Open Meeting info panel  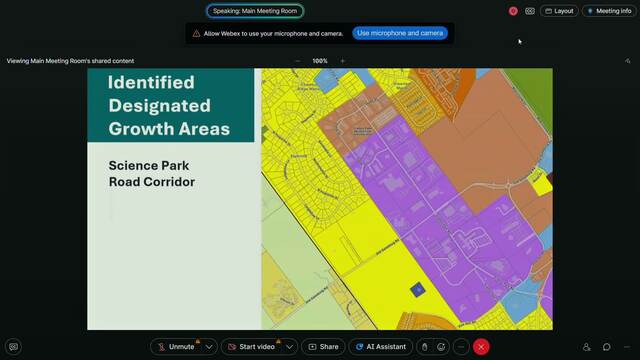609,11
